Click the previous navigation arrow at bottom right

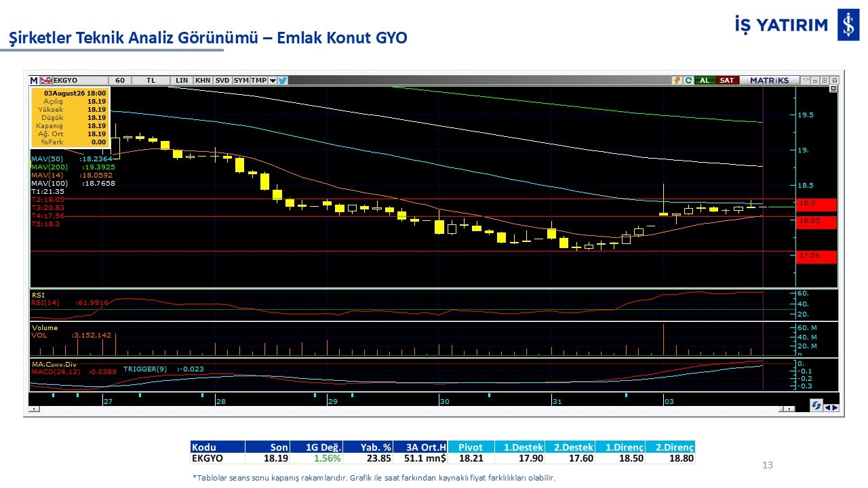click(827, 407)
